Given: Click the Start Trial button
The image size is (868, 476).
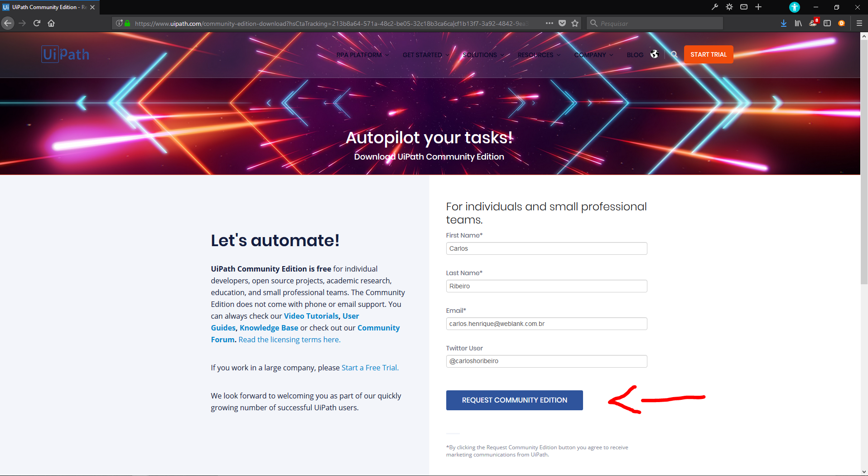Looking at the screenshot, I should pos(708,54).
